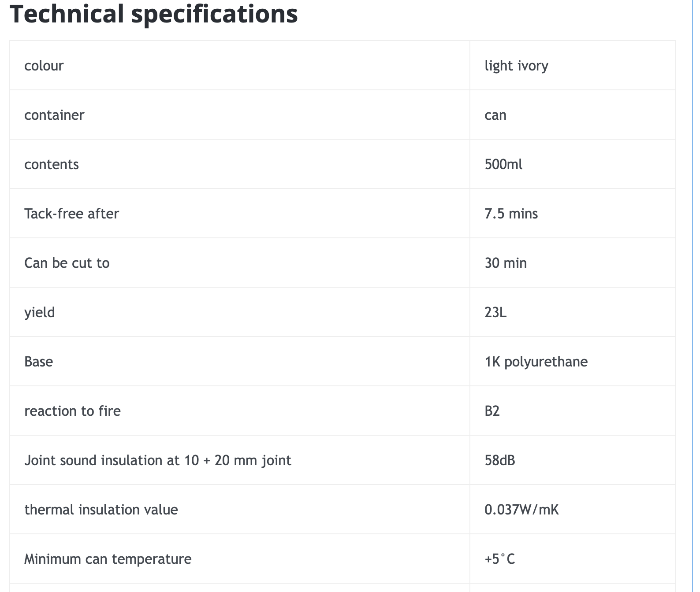This screenshot has height=592, width=700.
Task: Select the 30 min value
Action: tap(506, 263)
